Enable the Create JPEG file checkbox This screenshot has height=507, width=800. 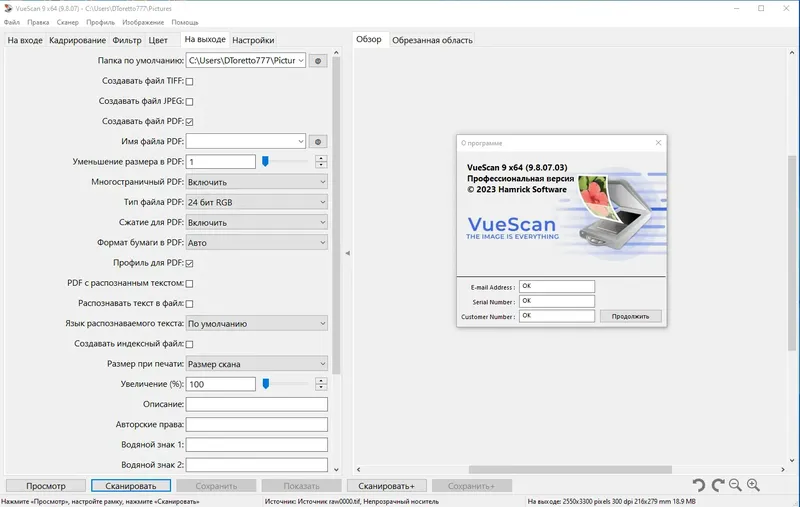click(189, 102)
